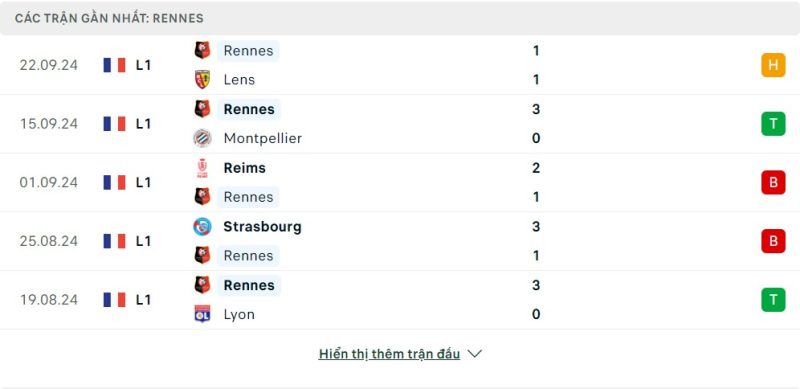This screenshot has width=800, height=389.
Task: Click red B badge for Strasbourg match
Action: (773, 241)
